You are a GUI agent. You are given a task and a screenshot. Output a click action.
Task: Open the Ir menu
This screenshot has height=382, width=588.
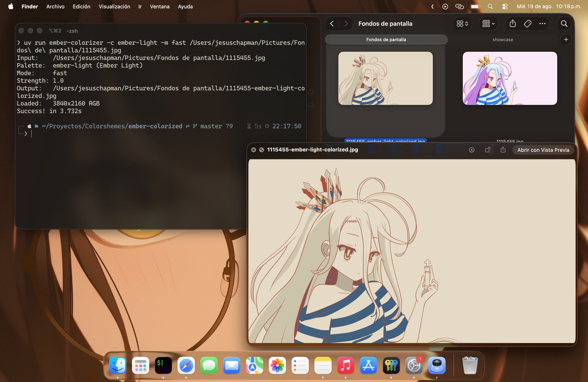140,6
